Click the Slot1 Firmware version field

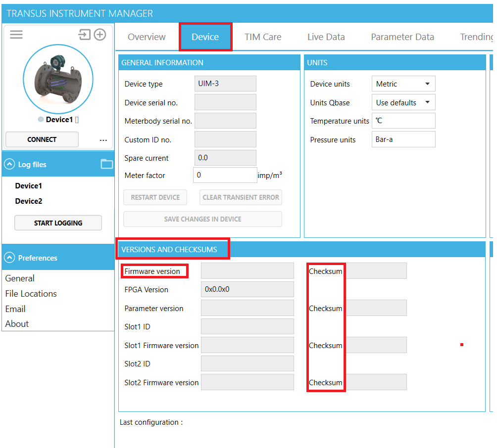247,345
